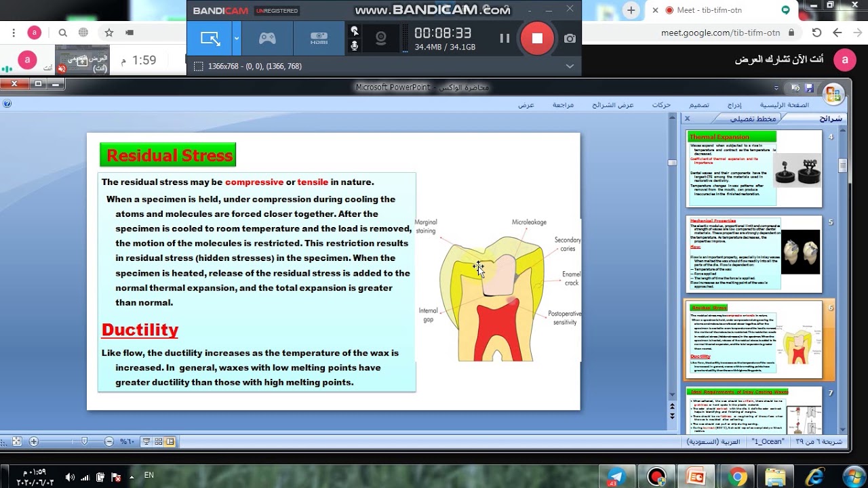Open Chrome three-dot menu
The width and height of the screenshot is (868, 488).
14,33
